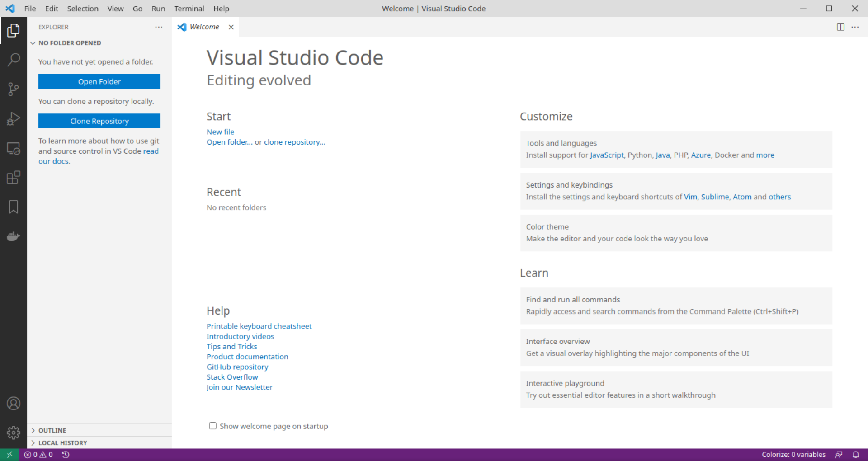Expand the LOCAL HISTORY section

[62, 442]
